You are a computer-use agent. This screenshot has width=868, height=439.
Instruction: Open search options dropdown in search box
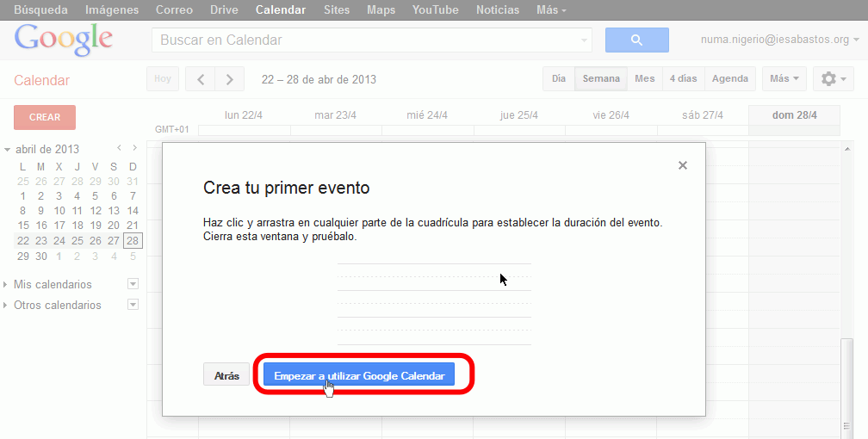click(584, 40)
